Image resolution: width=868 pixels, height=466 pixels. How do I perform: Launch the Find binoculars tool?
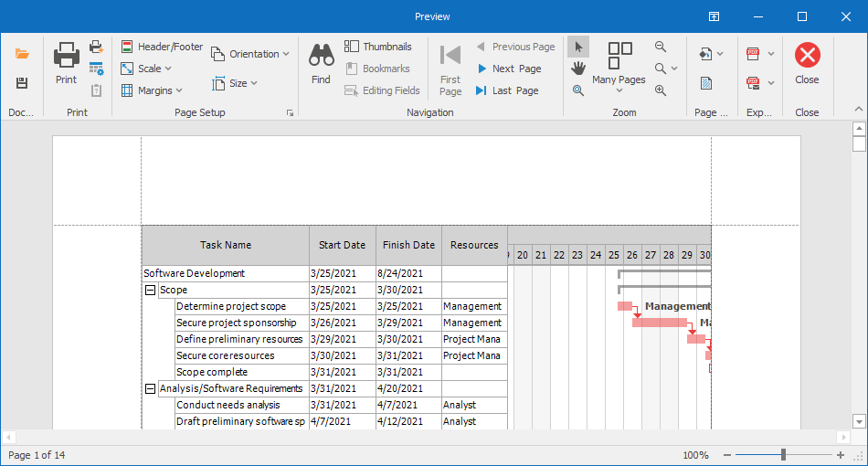(x=321, y=64)
